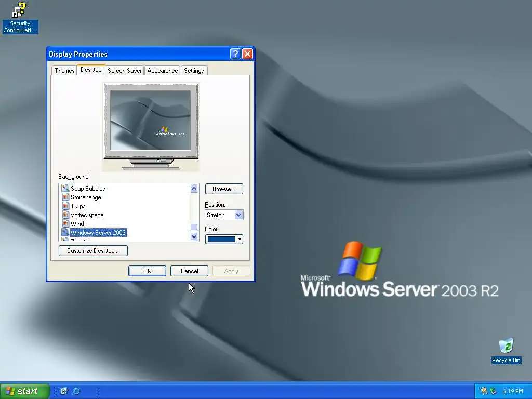Open the Appearance tab
Image resolution: width=532 pixels, height=399 pixels.
coord(163,71)
